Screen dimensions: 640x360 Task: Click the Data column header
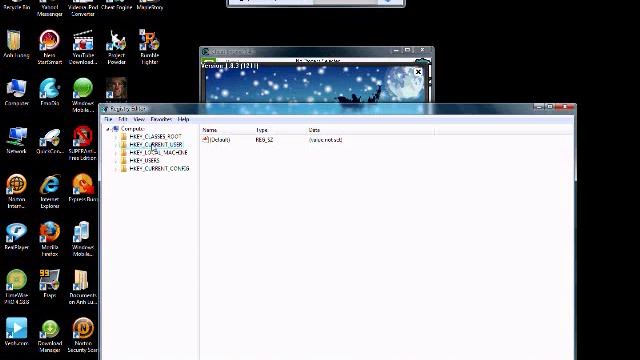371,130
